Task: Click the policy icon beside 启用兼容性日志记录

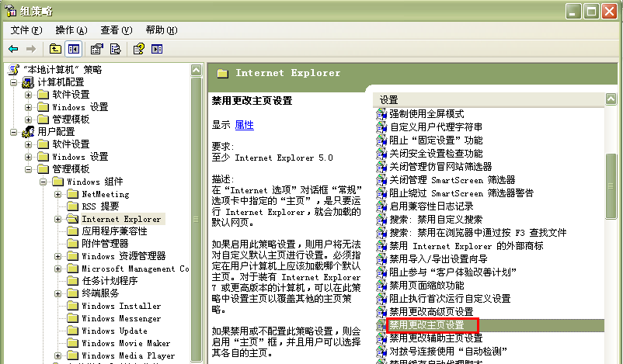Action: (381, 206)
